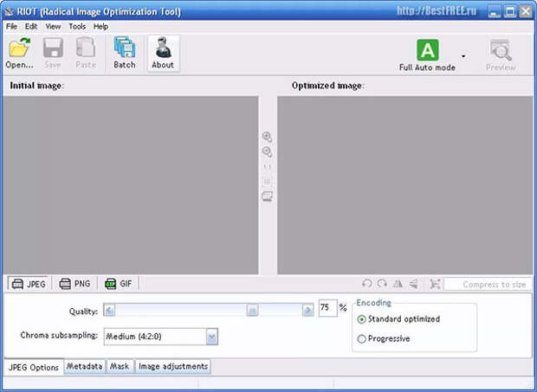537x392 pixels.
Task: Click the Save floppy disk icon
Action: pyautogui.click(x=53, y=53)
